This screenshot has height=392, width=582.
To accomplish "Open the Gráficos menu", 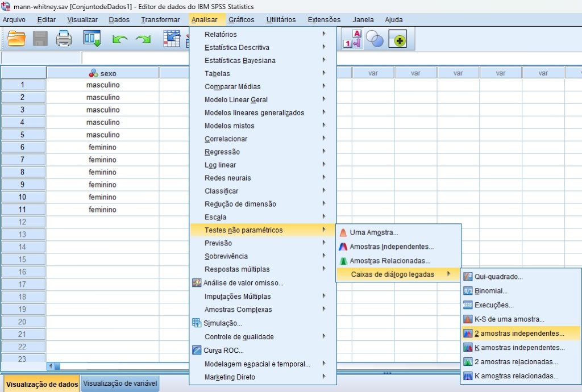I will tap(241, 20).
